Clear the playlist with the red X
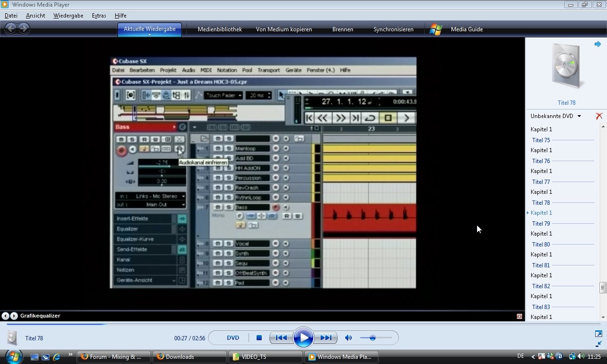Viewport: 607px width, 364px height. click(599, 116)
